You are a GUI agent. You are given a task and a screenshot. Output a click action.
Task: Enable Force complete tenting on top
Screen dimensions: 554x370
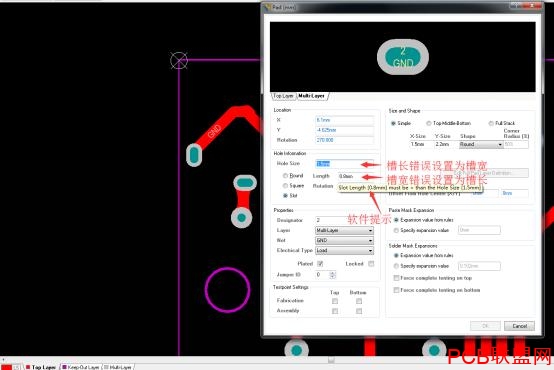(x=396, y=278)
